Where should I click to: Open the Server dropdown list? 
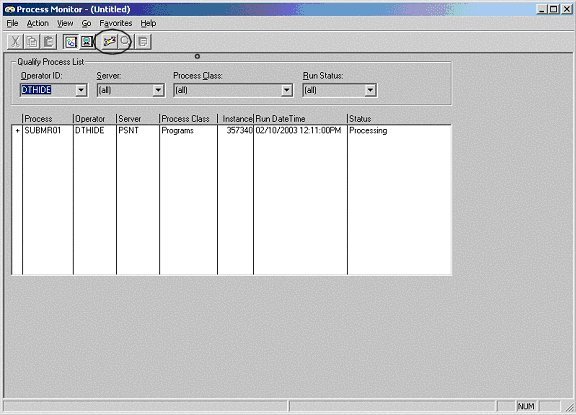click(x=158, y=90)
